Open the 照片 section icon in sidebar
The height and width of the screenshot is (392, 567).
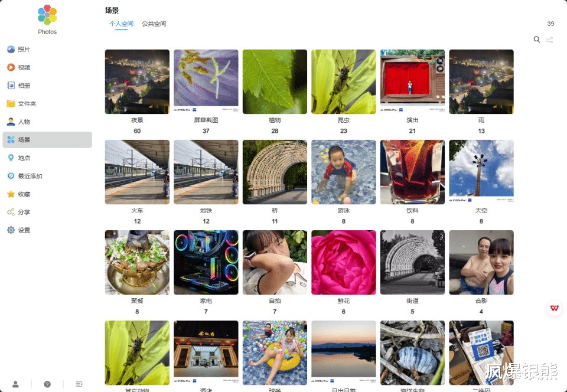[x=11, y=50]
